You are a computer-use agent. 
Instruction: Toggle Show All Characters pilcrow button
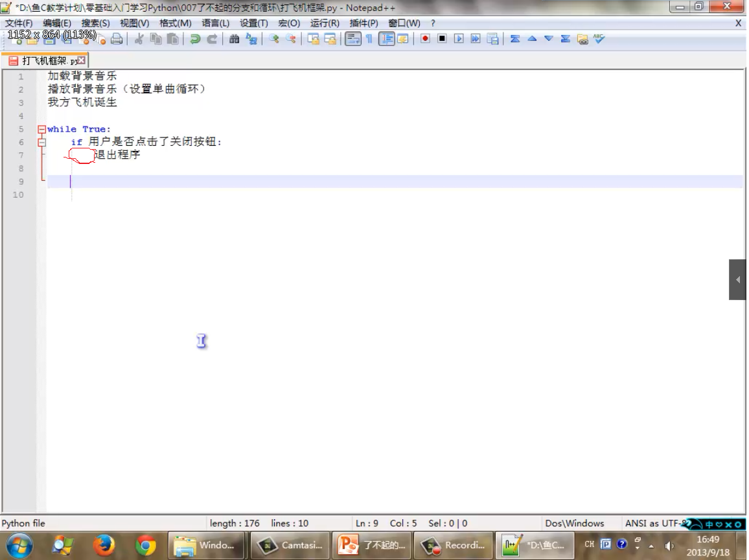click(369, 39)
